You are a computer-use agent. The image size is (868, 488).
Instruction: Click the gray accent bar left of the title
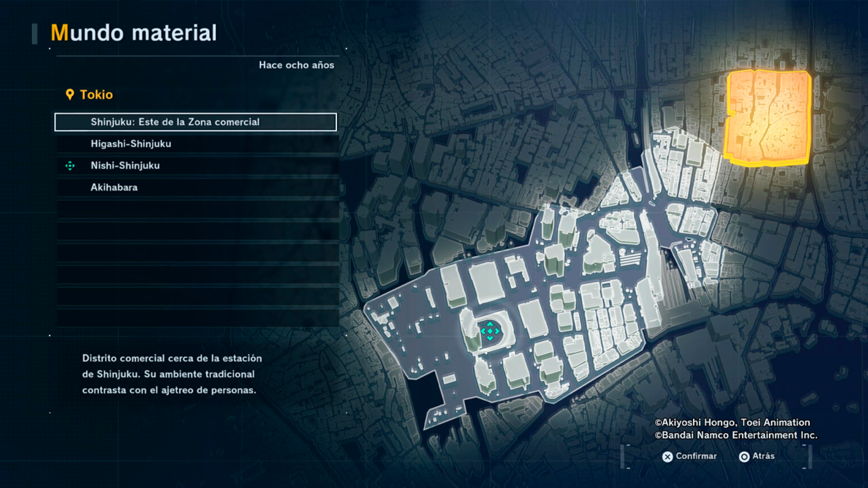(x=35, y=34)
